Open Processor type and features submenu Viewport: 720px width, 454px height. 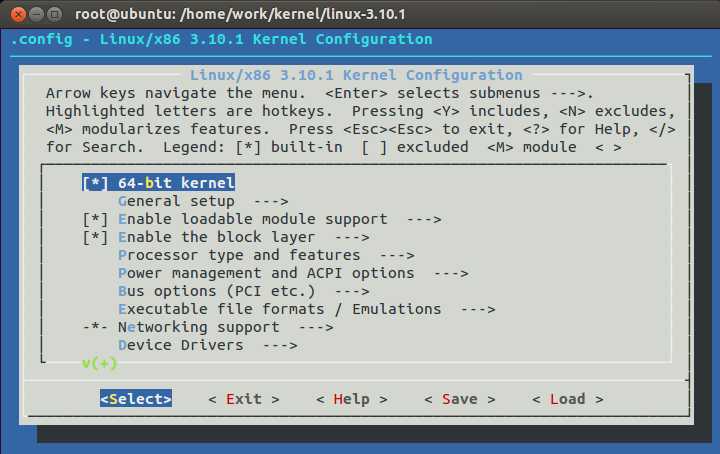[266, 255]
